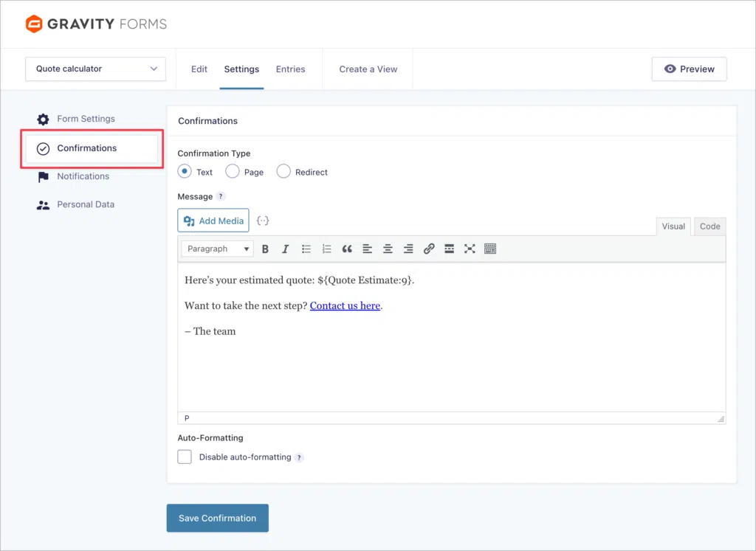Insert a hyperlink via the link icon
Screen dimensions: 756x551
pos(429,249)
